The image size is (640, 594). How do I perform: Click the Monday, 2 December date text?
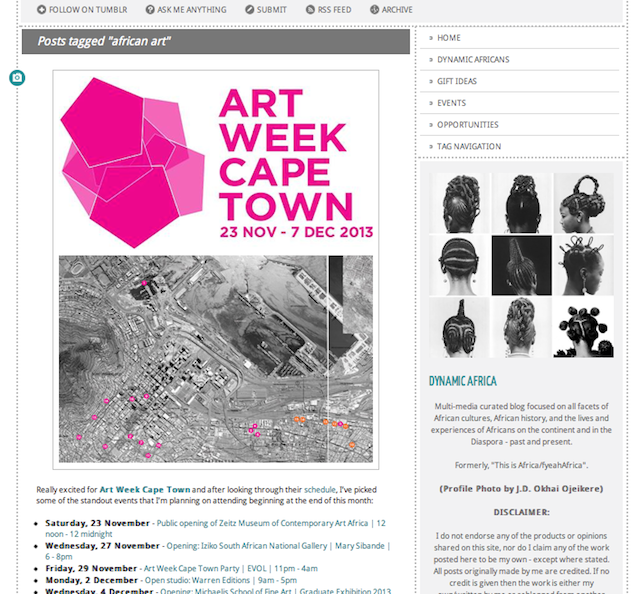coord(91,580)
